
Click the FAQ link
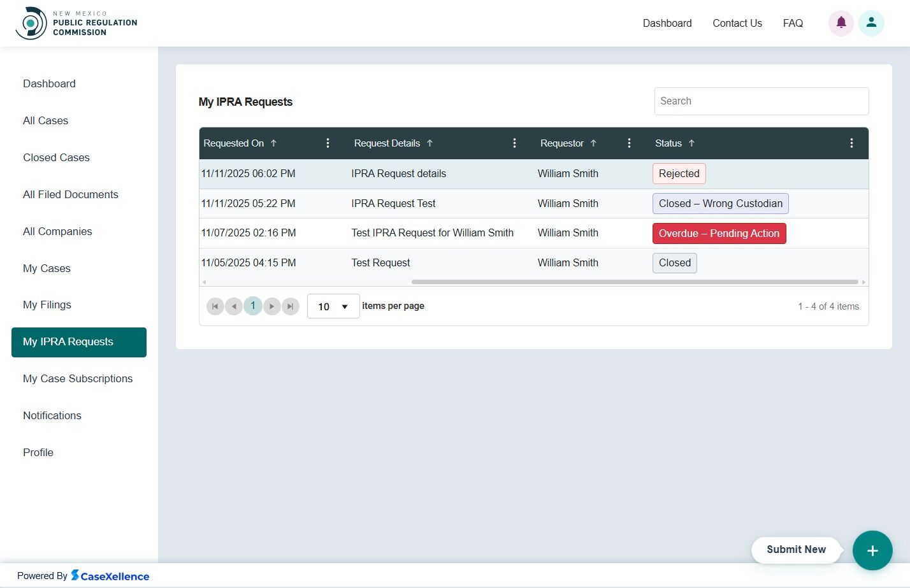pyautogui.click(x=793, y=23)
